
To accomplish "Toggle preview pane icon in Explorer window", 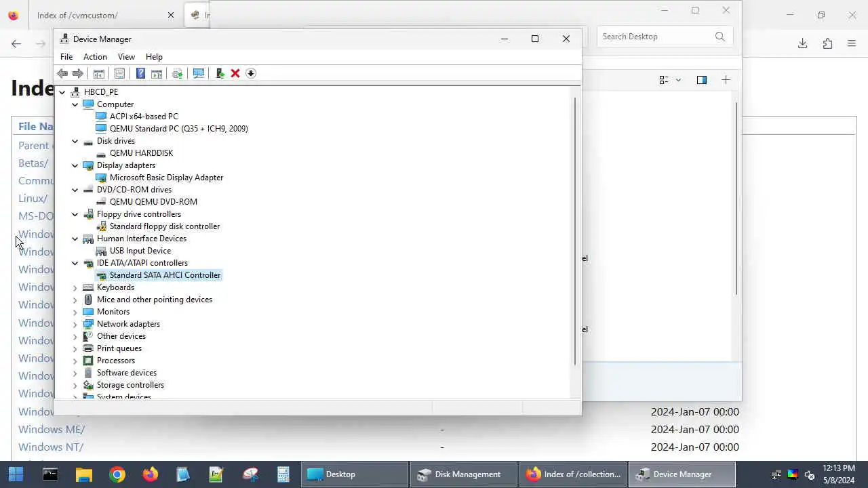I will (x=702, y=80).
